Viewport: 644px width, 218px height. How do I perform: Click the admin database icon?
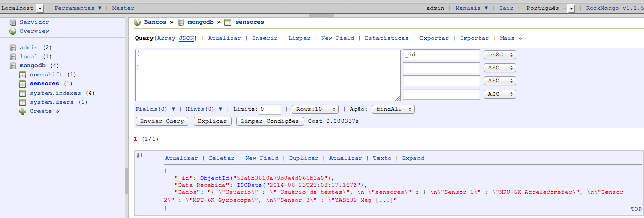click(x=13, y=48)
